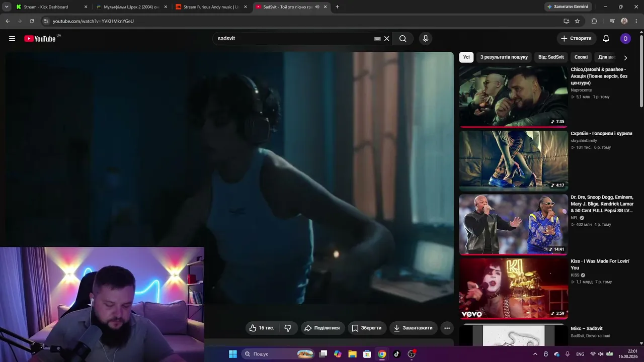
Task: Select the Усі filter chip
Action: point(466,57)
